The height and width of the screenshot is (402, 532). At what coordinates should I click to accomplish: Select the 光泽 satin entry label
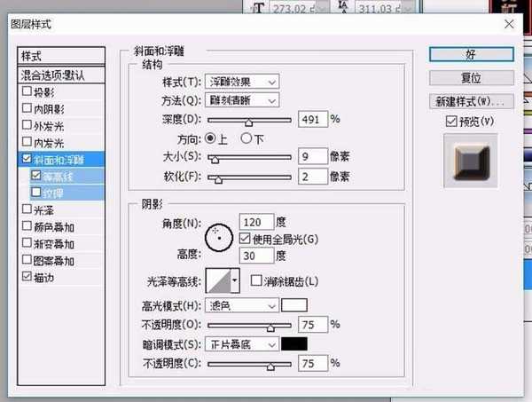(x=43, y=210)
